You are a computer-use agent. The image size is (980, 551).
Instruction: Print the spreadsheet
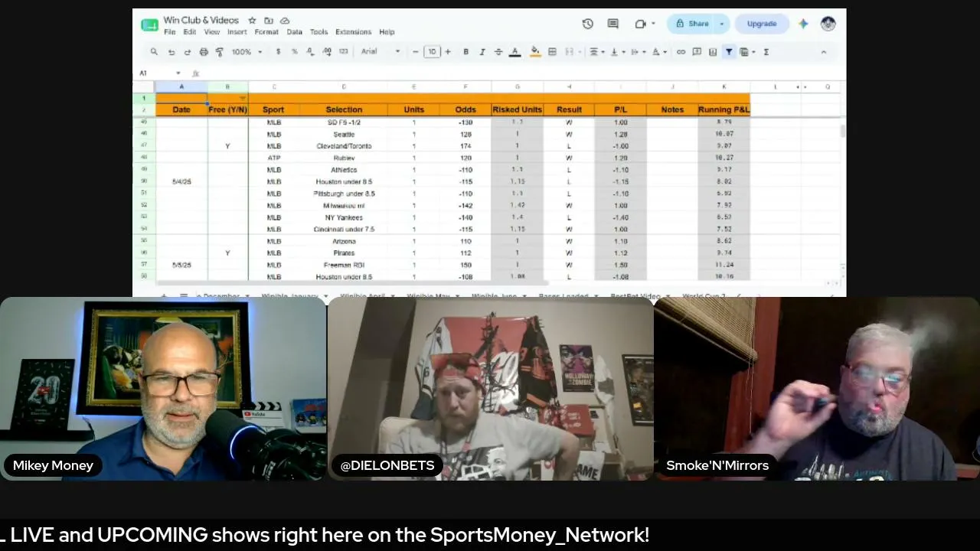pyautogui.click(x=204, y=52)
